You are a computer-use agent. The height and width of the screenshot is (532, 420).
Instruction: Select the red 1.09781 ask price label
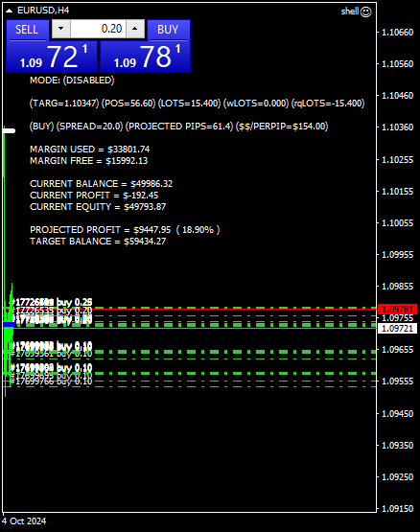(397, 309)
